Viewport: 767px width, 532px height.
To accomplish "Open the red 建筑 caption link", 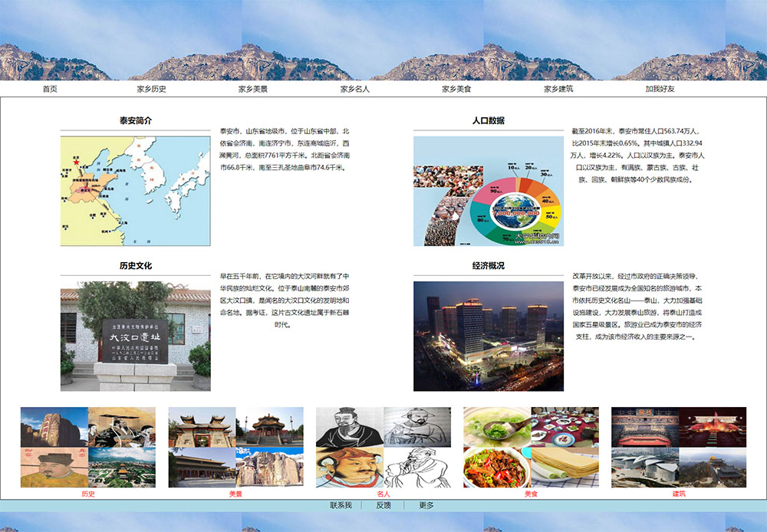I will 679,494.
